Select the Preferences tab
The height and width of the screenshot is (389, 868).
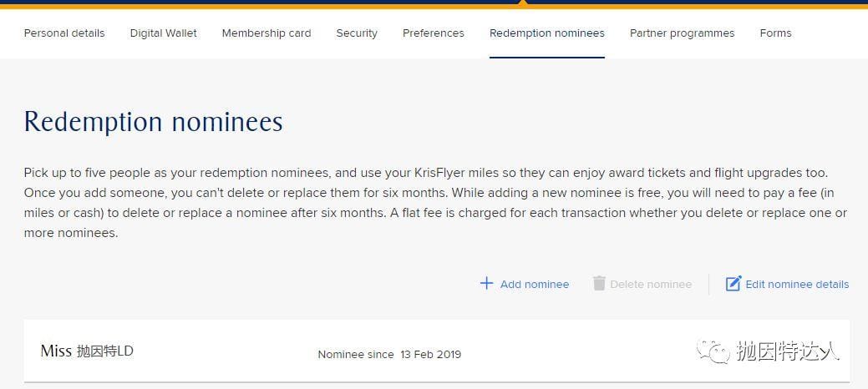click(434, 33)
